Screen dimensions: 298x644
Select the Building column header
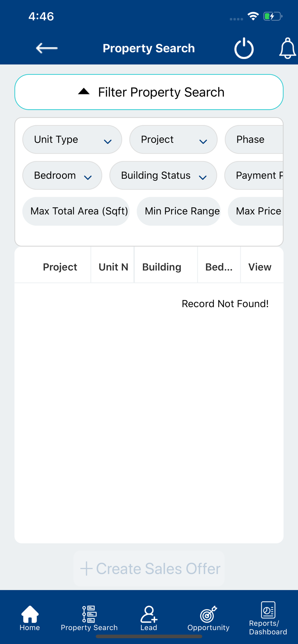(x=162, y=267)
